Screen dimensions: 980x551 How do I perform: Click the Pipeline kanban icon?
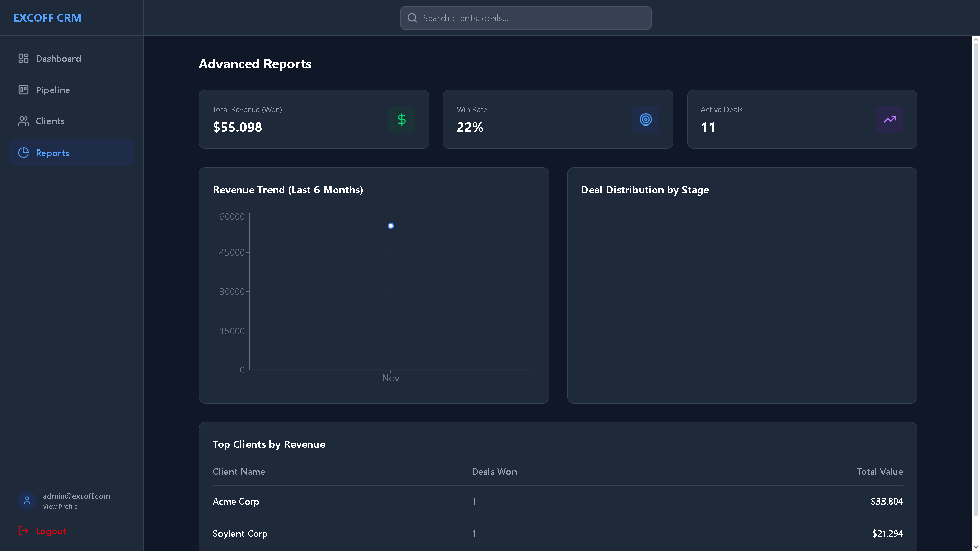point(23,90)
